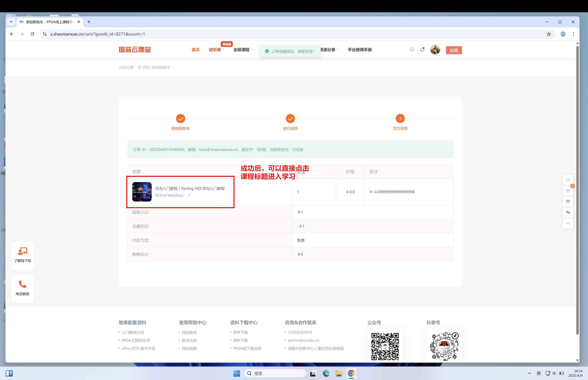Open the 找回密码 link in footer
Screen dimensions: 588x380
coord(189,332)
